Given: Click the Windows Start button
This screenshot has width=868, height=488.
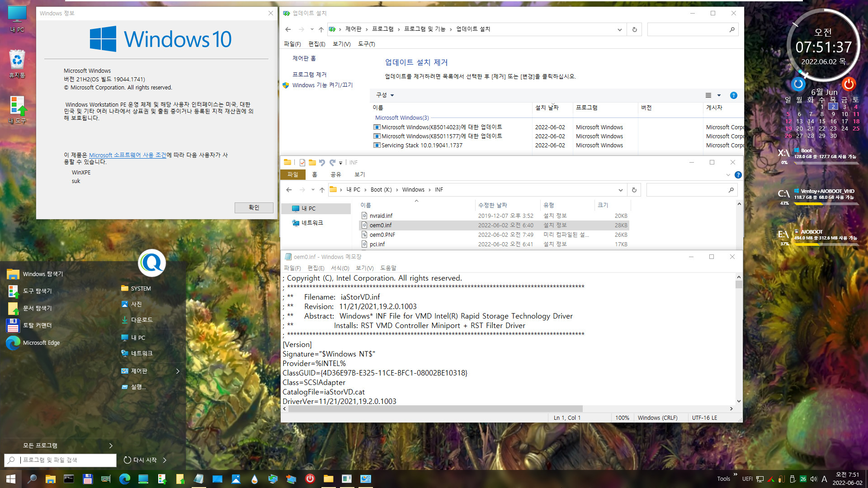Looking at the screenshot, I should click(x=11, y=479).
